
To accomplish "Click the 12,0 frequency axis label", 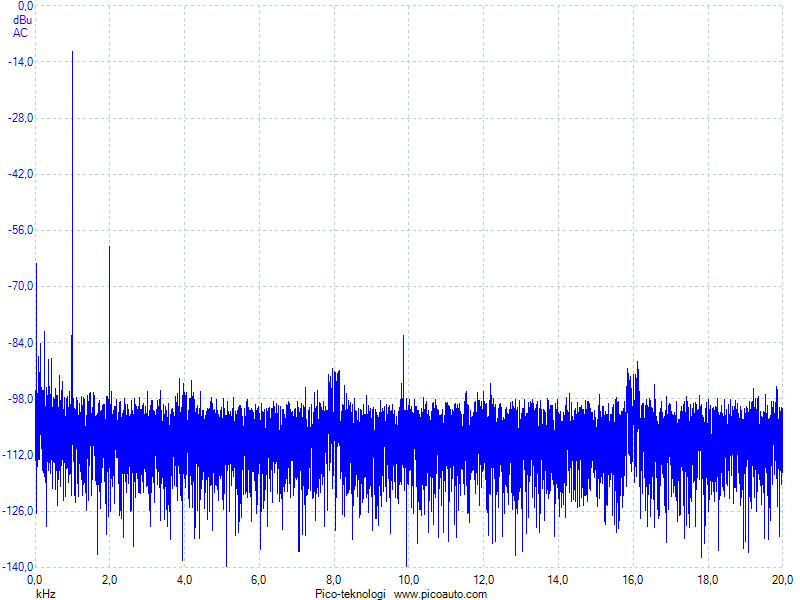I will [483, 580].
